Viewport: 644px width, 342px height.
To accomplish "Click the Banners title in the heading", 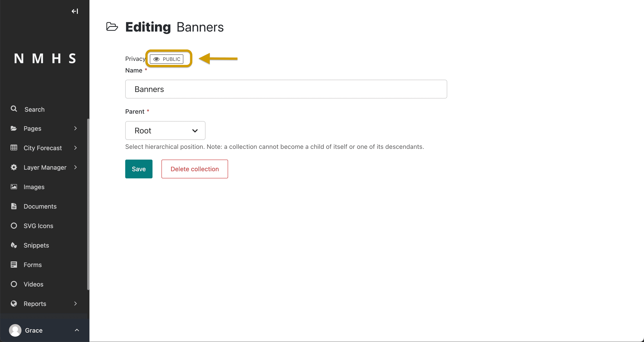I will pos(200,27).
